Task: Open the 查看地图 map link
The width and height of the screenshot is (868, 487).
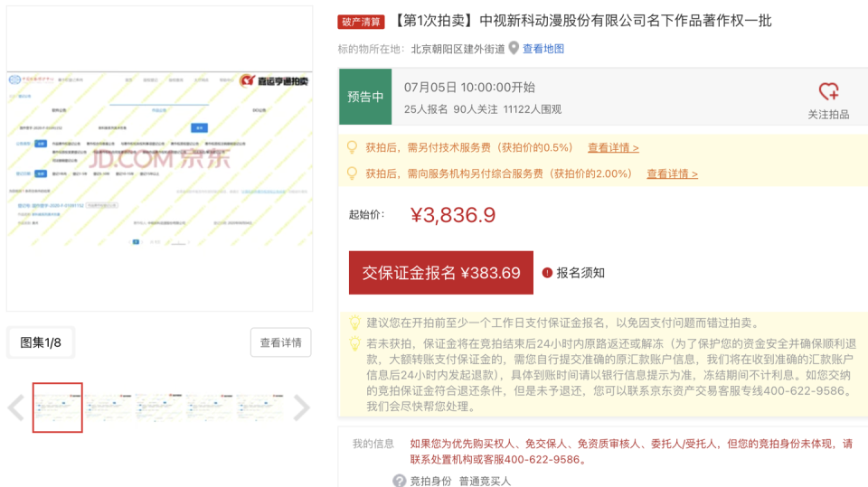Action: (x=543, y=49)
